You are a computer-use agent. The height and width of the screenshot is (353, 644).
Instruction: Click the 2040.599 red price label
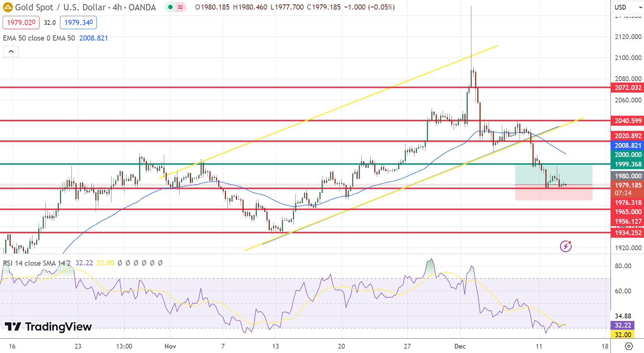click(x=627, y=121)
